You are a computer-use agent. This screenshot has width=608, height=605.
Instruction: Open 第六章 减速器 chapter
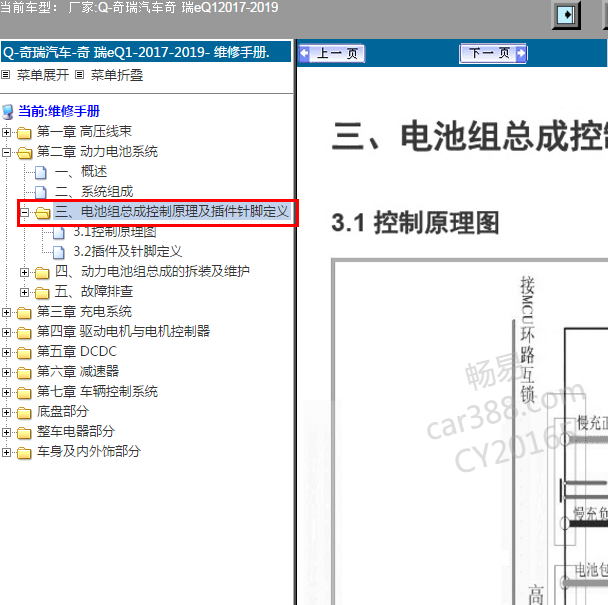point(78,372)
